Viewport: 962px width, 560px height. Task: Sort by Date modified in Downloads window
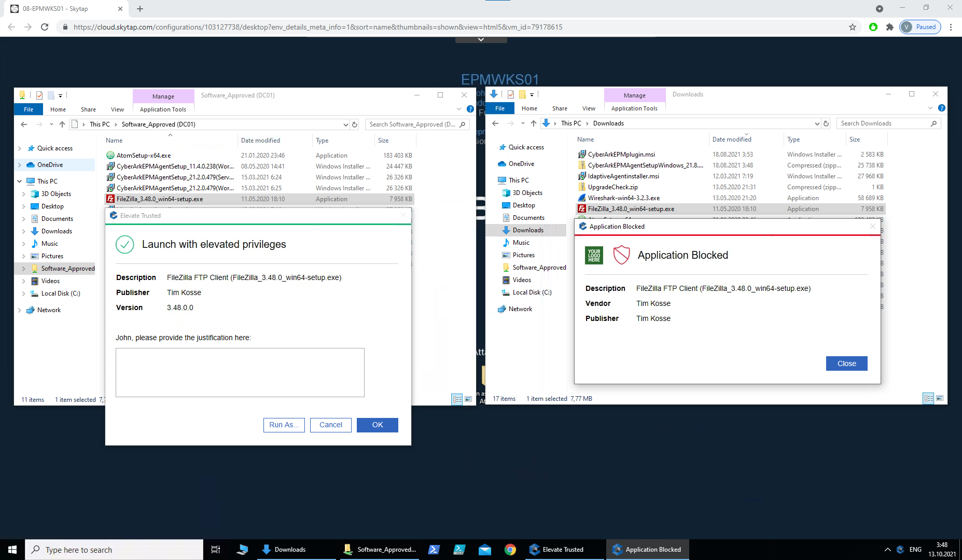click(x=732, y=139)
